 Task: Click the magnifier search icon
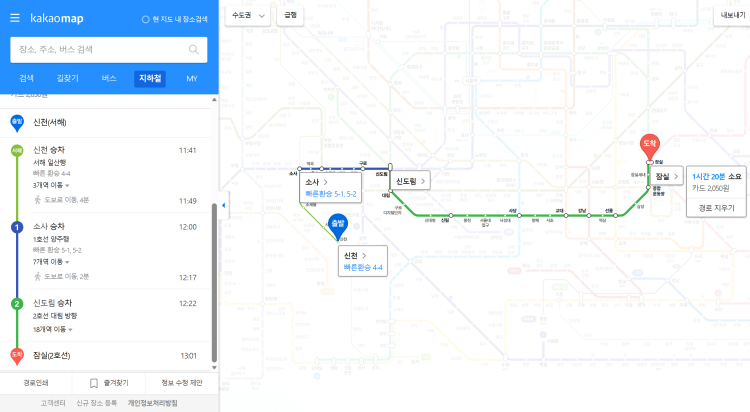[x=193, y=49]
